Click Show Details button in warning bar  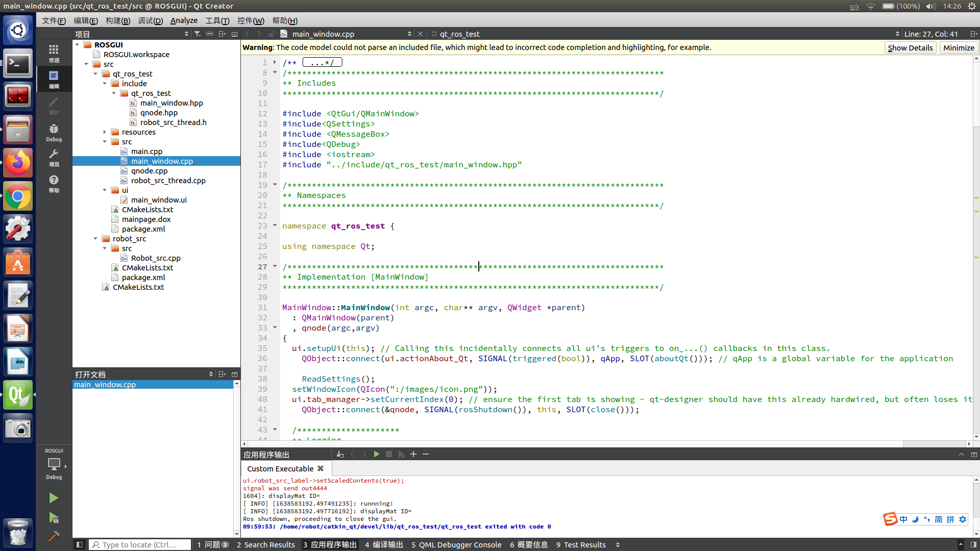[911, 47]
